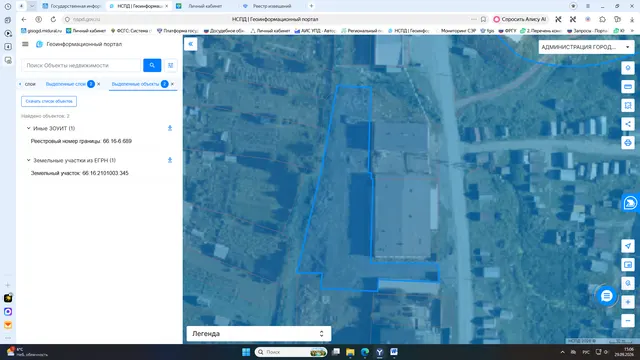This screenshot has width=640, height=360.
Task: Click the map share icon
Action: tap(628, 124)
